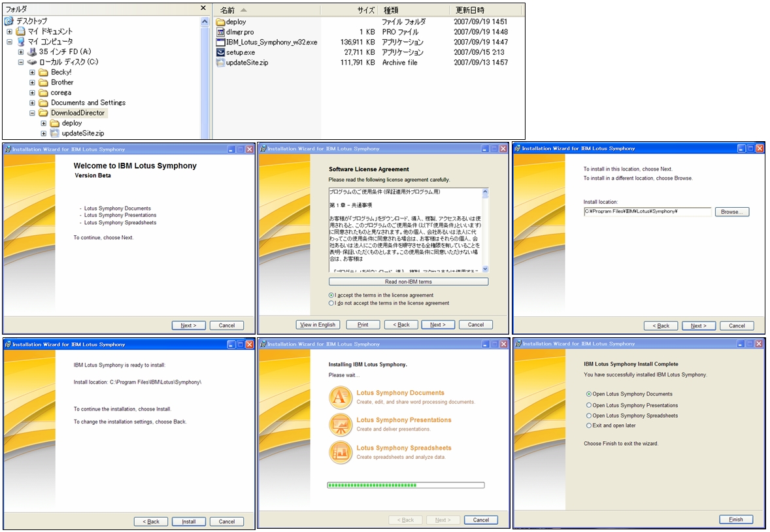The image size is (770, 532).
Task: Select the deploy folder icon in the file list
Action: pos(220,22)
